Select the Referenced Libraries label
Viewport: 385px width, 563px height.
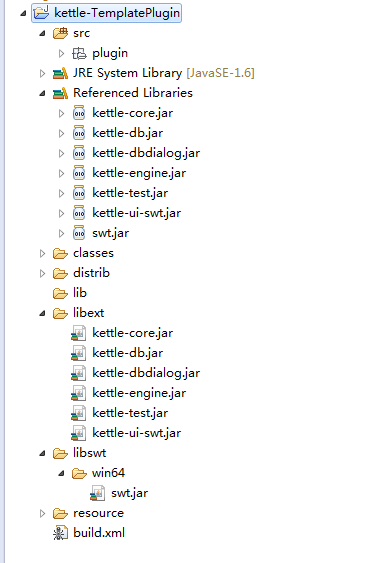(x=133, y=93)
